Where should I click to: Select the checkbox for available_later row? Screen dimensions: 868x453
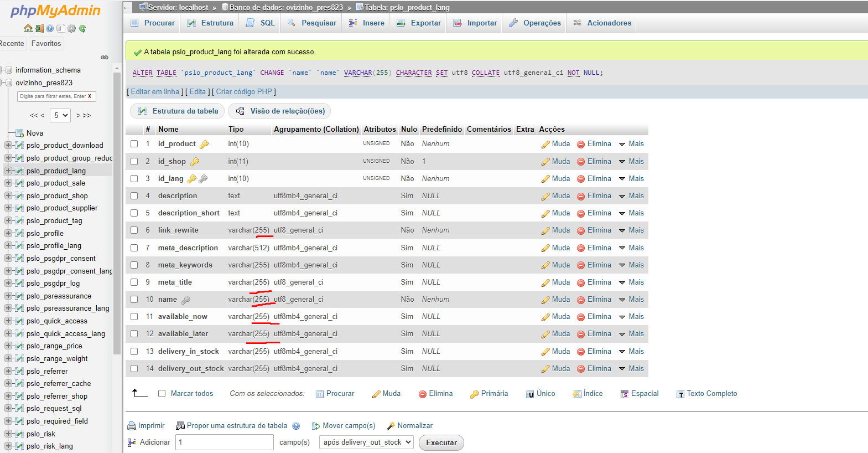tap(134, 333)
